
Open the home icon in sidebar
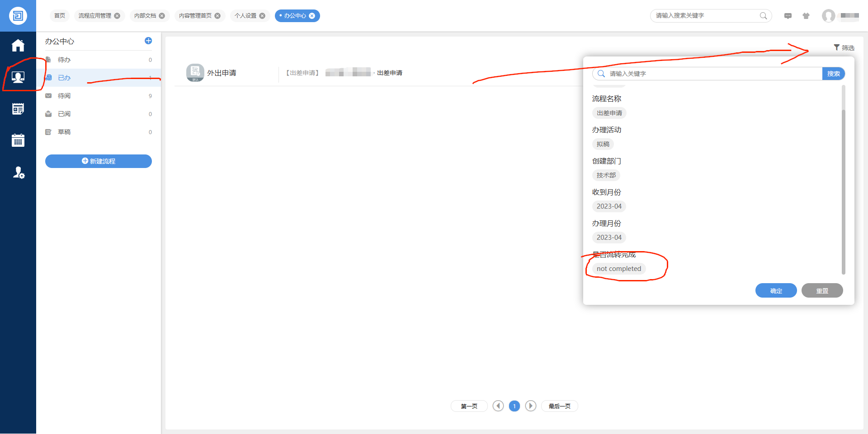point(18,46)
